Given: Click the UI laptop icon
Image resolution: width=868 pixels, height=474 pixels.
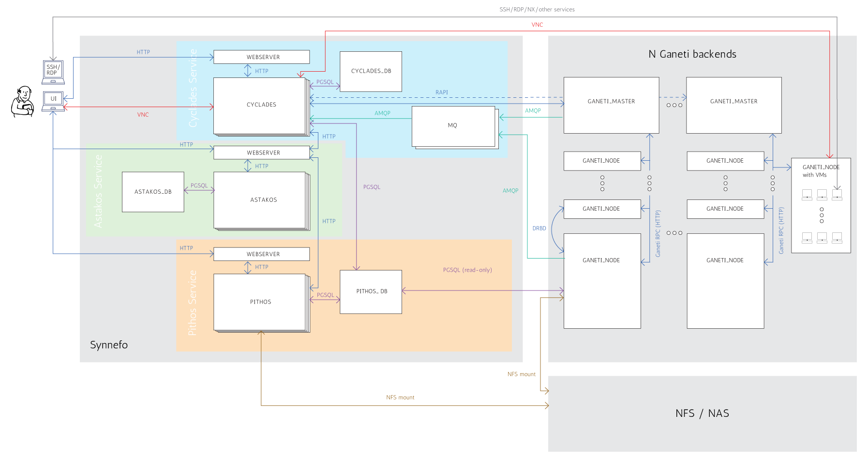Looking at the screenshot, I should pos(53,100).
